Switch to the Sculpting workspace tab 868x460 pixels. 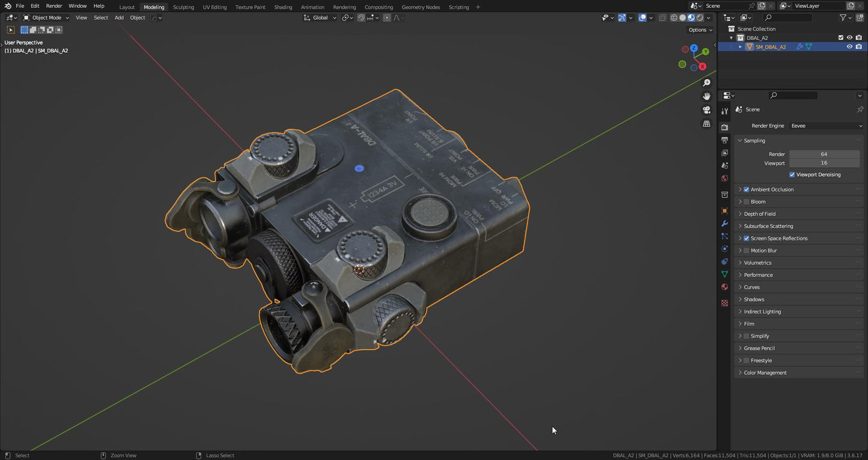tap(183, 7)
